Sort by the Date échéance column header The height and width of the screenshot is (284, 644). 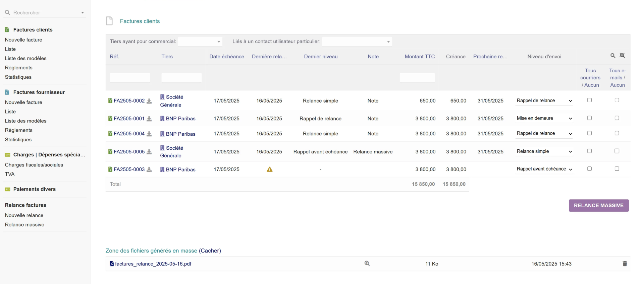pyautogui.click(x=227, y=57)
